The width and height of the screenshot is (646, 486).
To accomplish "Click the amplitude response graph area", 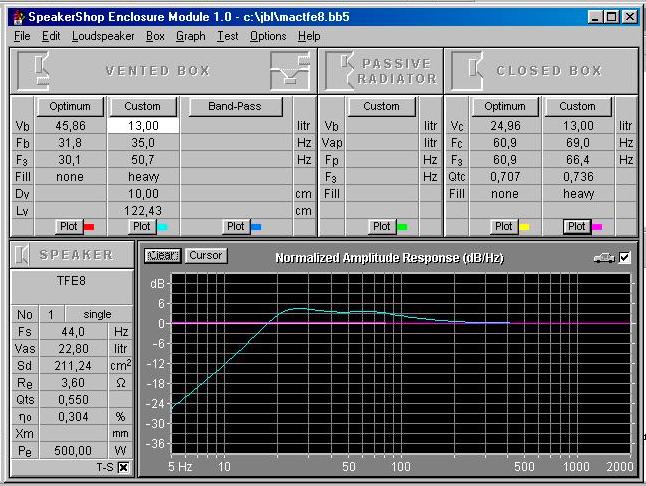I will [x=400, y=364].
